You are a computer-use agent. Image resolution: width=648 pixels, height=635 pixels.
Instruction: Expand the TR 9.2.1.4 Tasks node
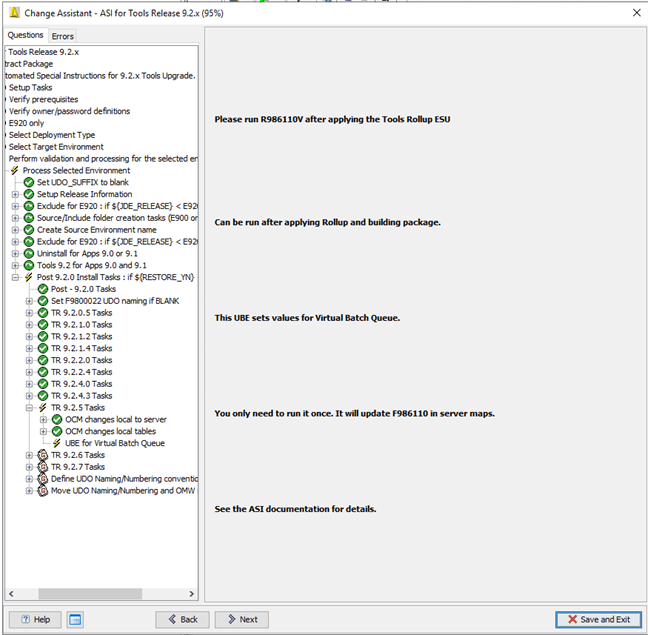click(29, 348)
